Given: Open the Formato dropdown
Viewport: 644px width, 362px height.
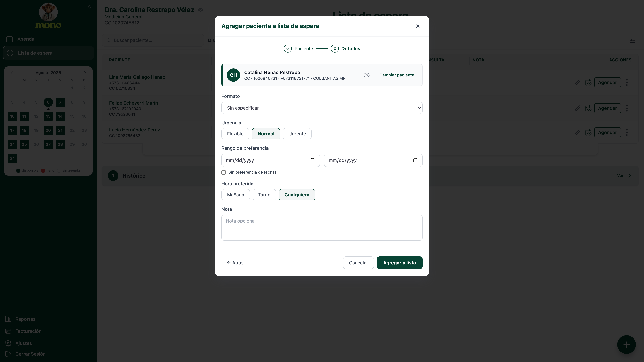Looking at the screenshot, I should pyautogui.click(x=322, y=108).
